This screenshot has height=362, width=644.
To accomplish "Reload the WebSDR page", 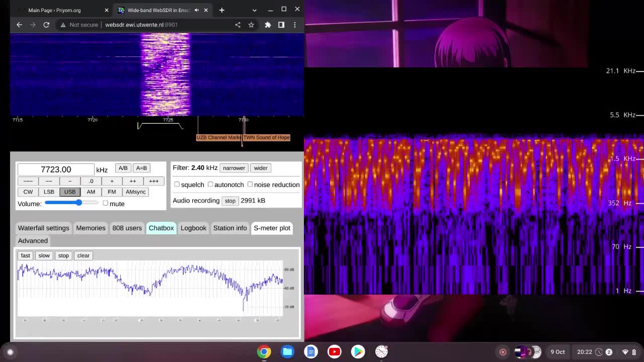I will pos(46,25).
